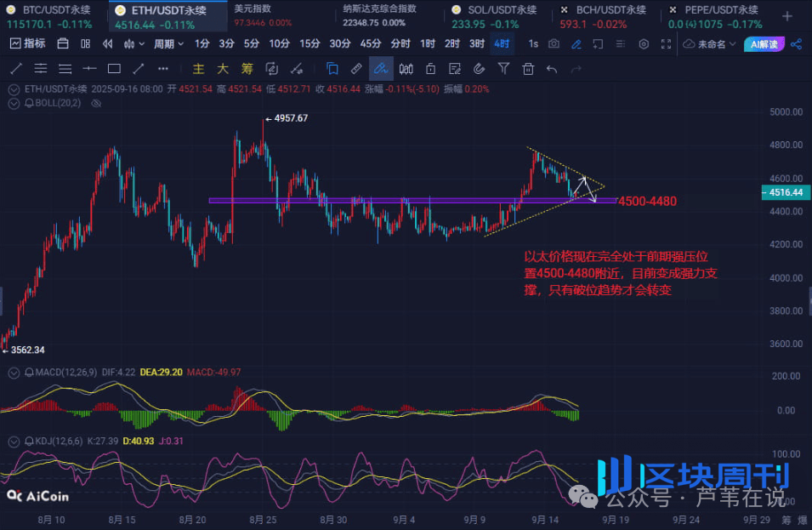This screenshot has height=530, width=812.
Task: Undo the last drawing action
Action: pyautogui.click(x=552, y=69)
